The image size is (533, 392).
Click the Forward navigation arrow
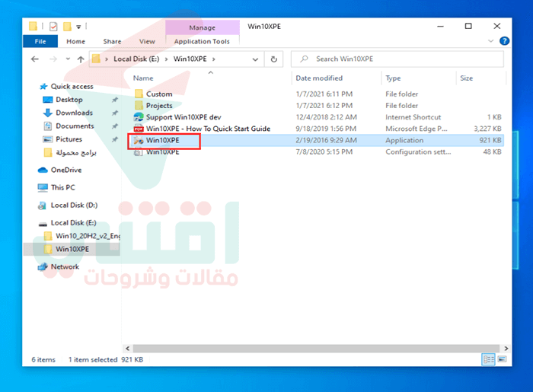(53, 59)
